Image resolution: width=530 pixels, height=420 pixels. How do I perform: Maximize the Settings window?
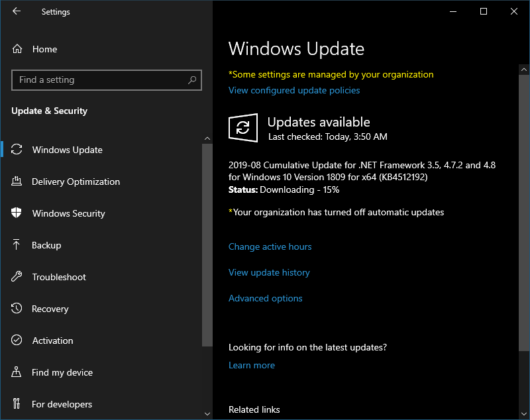(484, 11)
